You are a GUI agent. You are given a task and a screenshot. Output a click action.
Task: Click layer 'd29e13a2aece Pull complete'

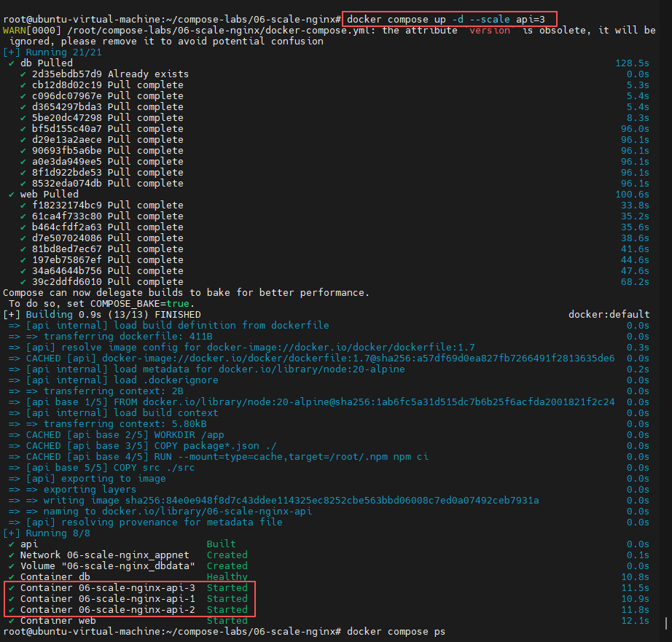[x=108, y=140]
